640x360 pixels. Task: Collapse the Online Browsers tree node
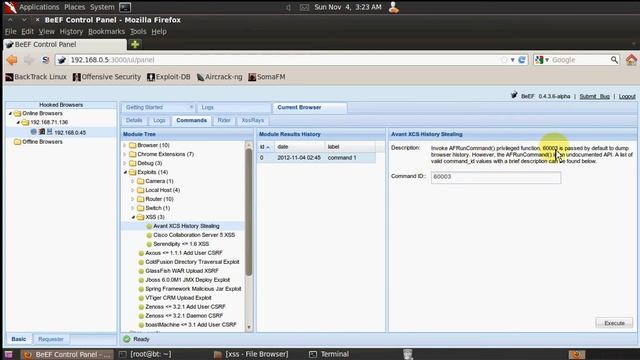tap(10, 113)
